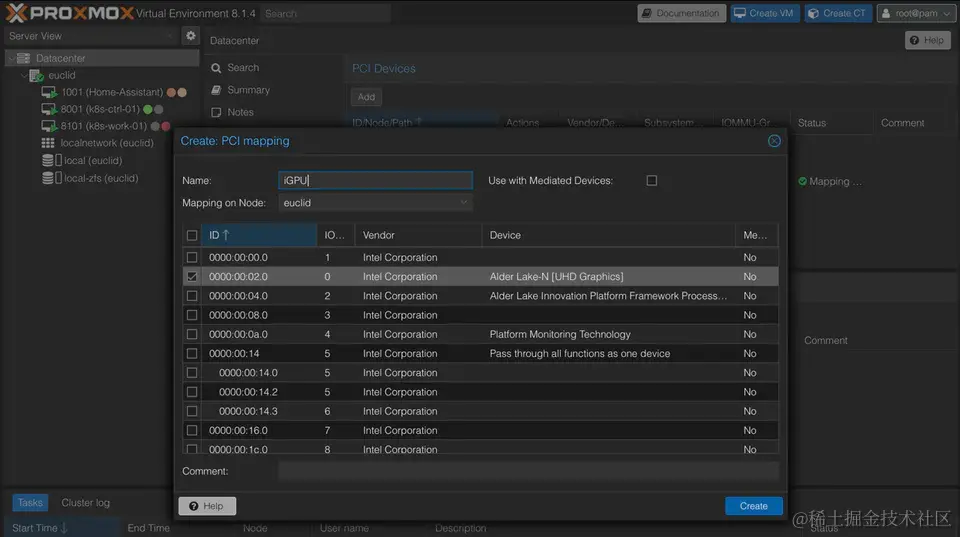960x537 pixels.
Task: Click the Search magnifier icon in Datacenter menu
Action: point(216,68)
